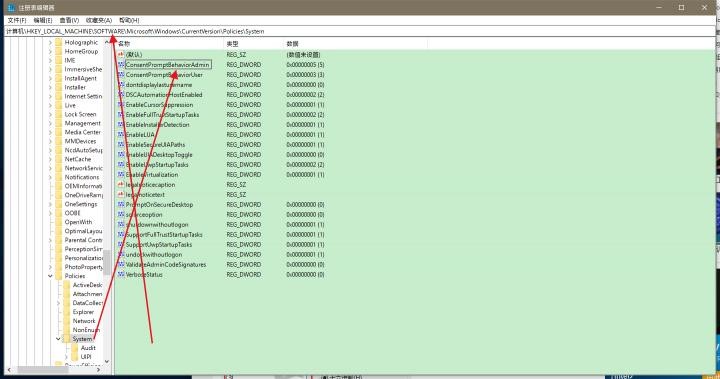Screen dimensions: 720x379
Task: Select the Explorer key in tree
Action: pyautogui.click(x=83, y=312)
